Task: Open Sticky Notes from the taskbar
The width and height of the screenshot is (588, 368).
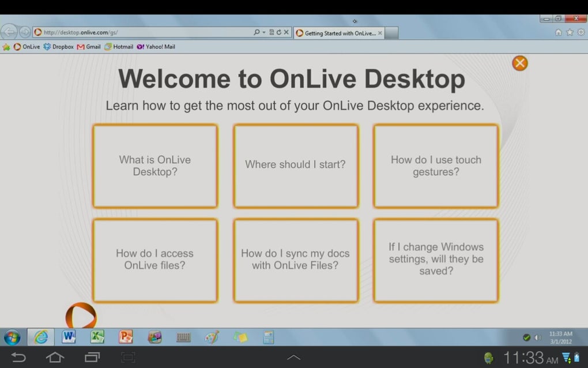Action: [240, 337]
